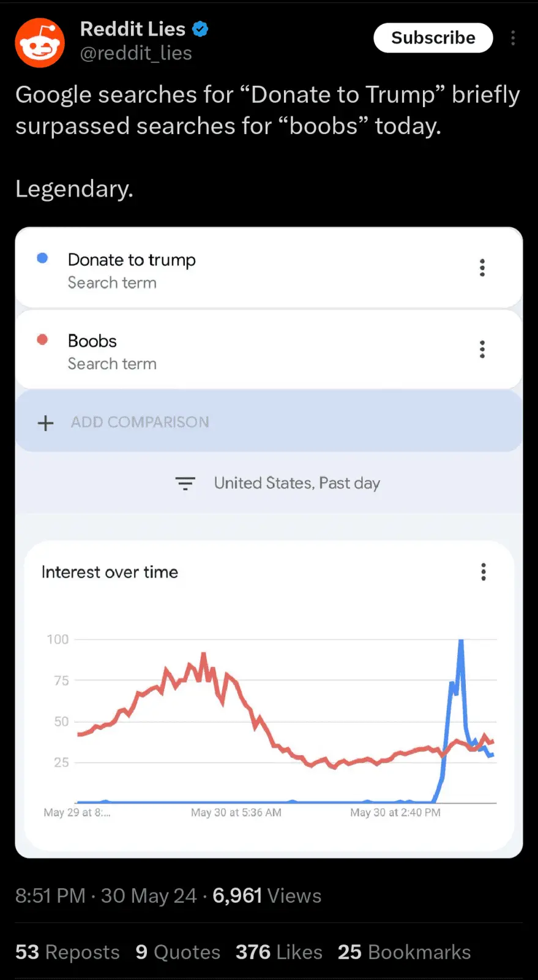Open options for Boobs search term
This screenshot has height=980, width=538.
(x=482, y=349)
